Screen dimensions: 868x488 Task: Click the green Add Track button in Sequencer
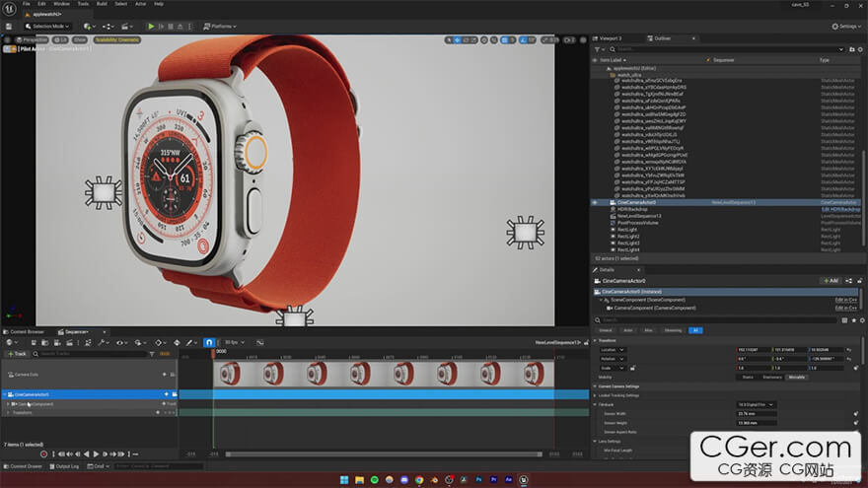click(17, 354)
